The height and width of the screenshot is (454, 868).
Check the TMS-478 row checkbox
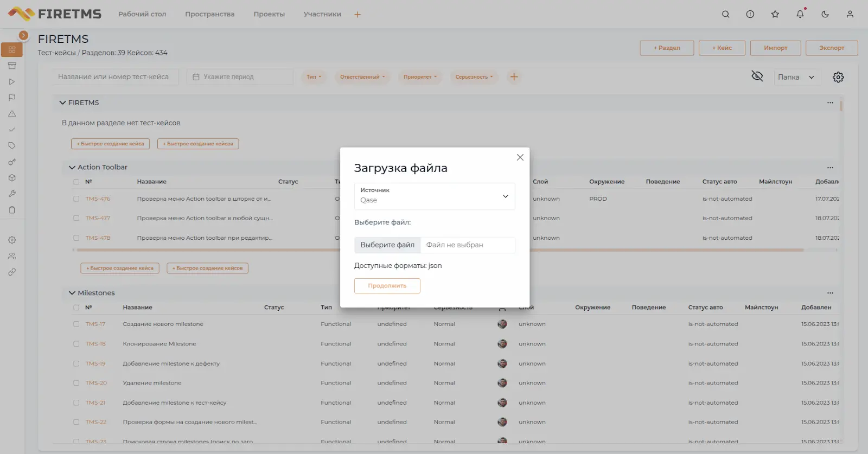click(76, 238)
